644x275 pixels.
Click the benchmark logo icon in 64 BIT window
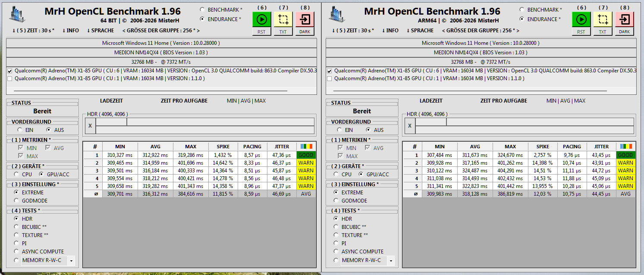[17, 14]
